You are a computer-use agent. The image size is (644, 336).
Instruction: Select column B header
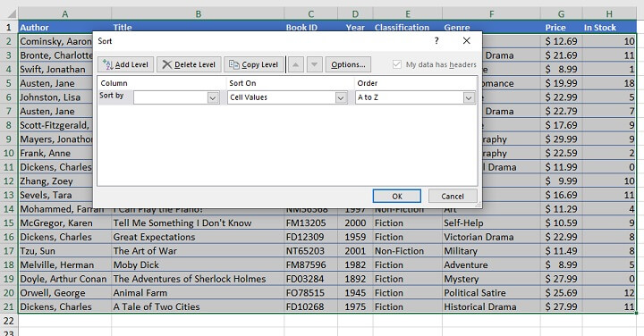click(x=198, y=14)
